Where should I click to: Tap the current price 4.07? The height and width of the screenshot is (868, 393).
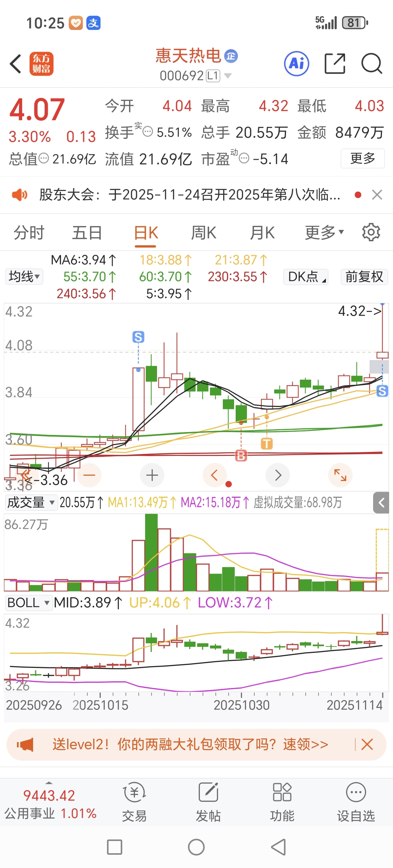pyautogui.click(x=37, y=110)
